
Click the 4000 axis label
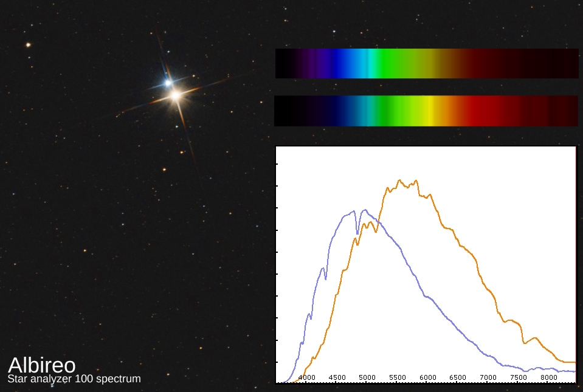tap(307, 377)
